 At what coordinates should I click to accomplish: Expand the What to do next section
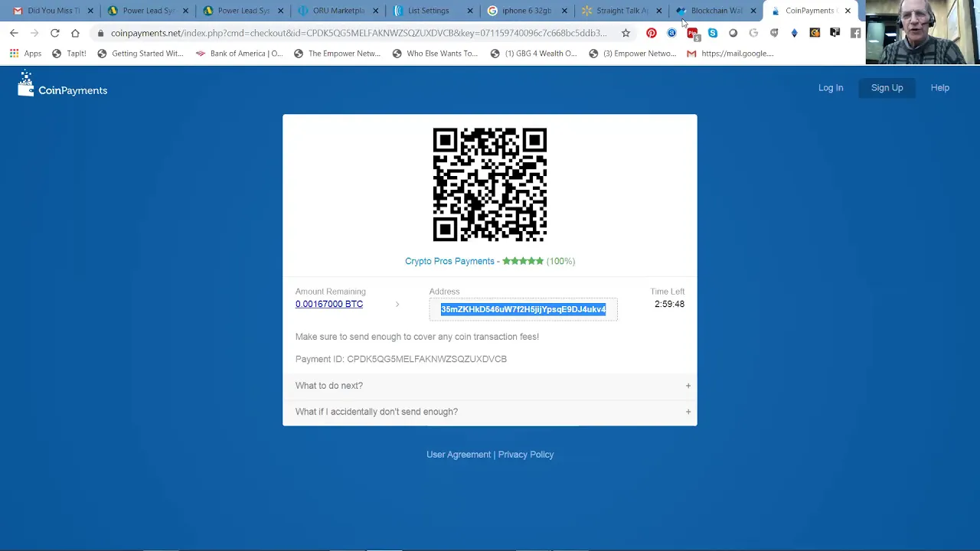(x=490, y=386)
